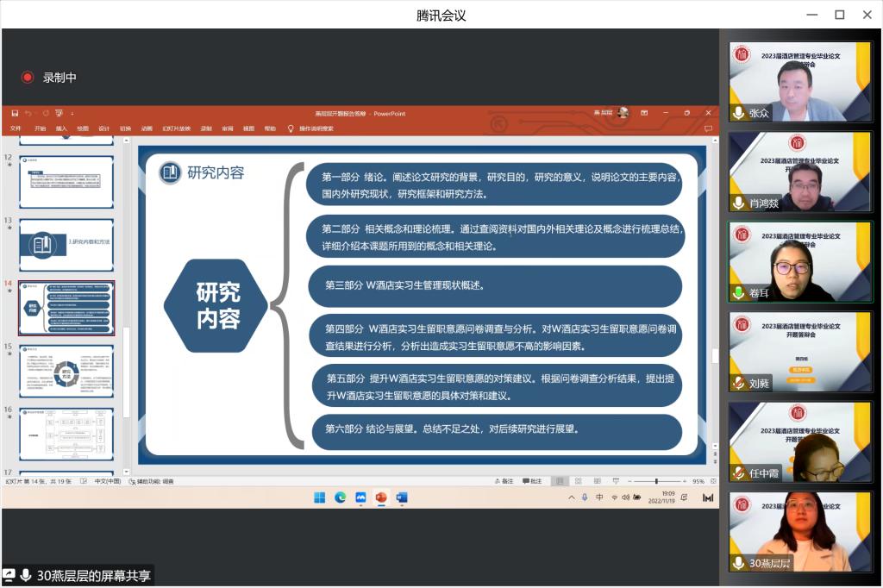Open the Microsoft Edge taskbar icon
This screenshot has height=588, width=883.
pos(341,497)
